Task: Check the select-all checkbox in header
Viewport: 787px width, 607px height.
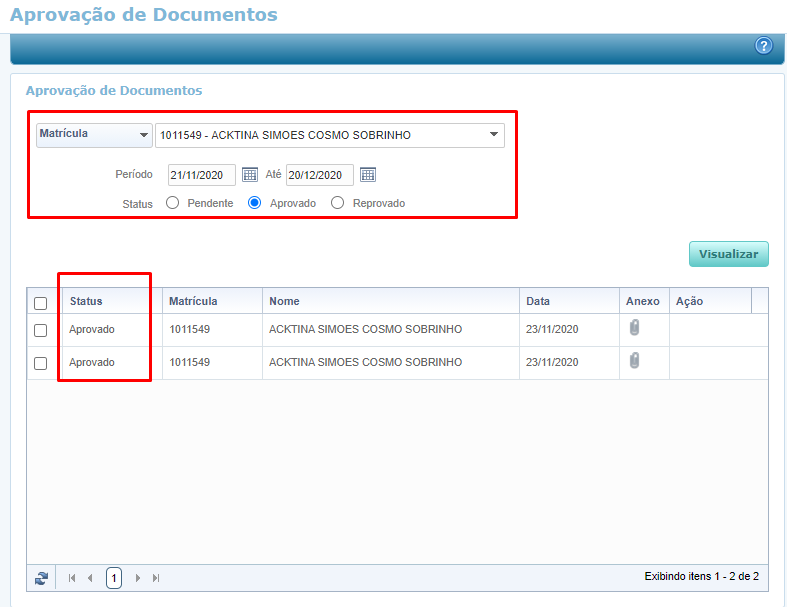Action: click(41, 303)
